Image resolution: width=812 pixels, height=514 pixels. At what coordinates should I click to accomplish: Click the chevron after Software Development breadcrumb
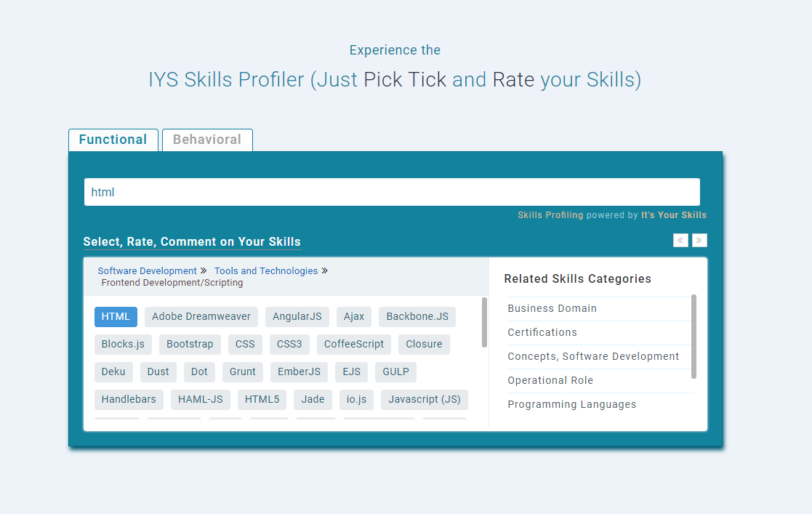tap(203, 270)
